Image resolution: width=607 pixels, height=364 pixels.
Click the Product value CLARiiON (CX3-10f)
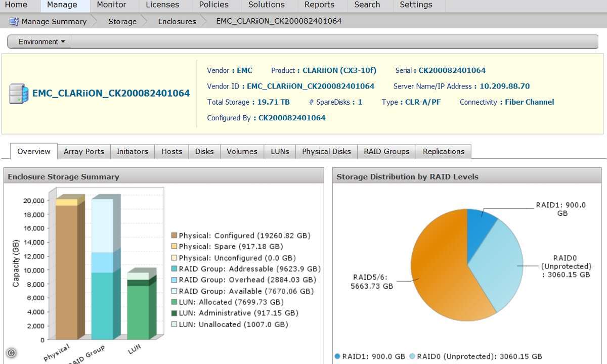339,71
